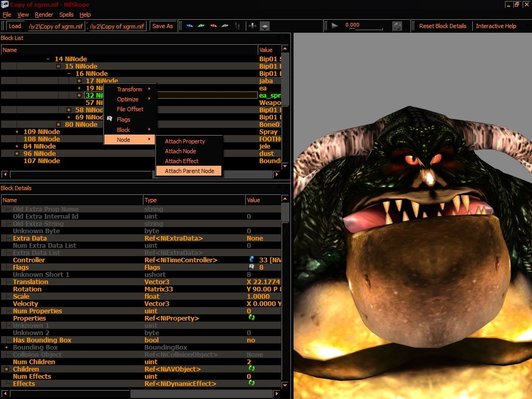Image resolution: width=532 pixels, height=399 pixels.
Task: Expand the 96 NiNode tree item
Action: (x=17, y=154)
